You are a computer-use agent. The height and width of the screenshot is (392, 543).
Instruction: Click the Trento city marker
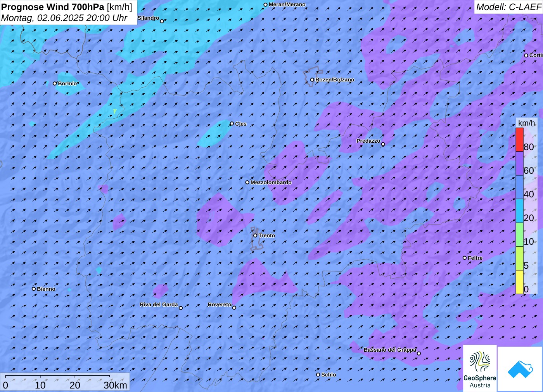pos(255,235)
